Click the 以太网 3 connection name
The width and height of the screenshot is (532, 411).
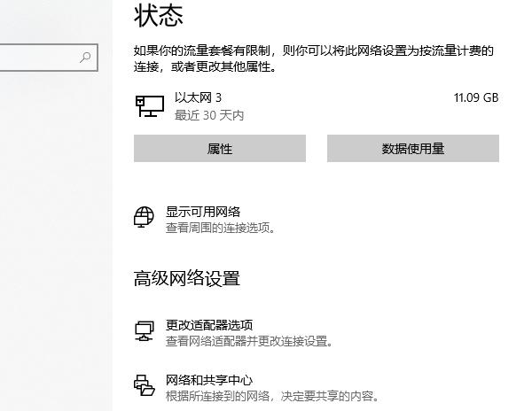[x=198, y=97]
